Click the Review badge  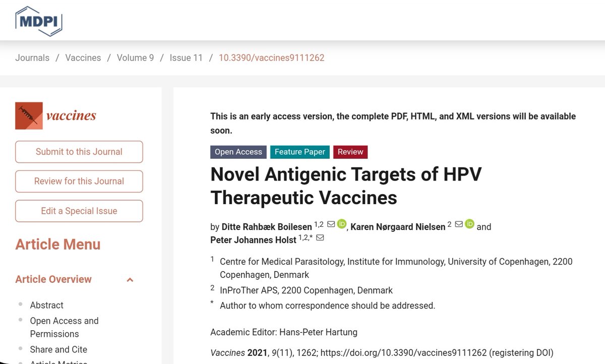coord(350,152)
